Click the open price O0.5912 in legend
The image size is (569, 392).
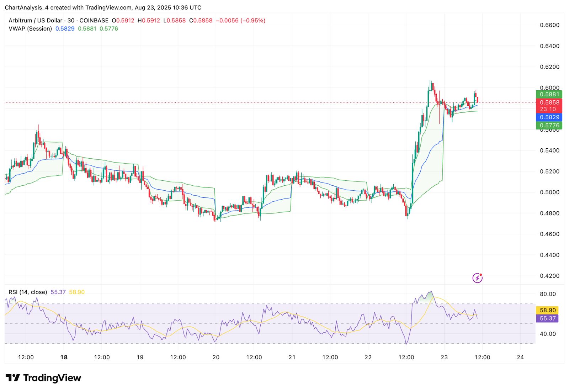[123, 21]
